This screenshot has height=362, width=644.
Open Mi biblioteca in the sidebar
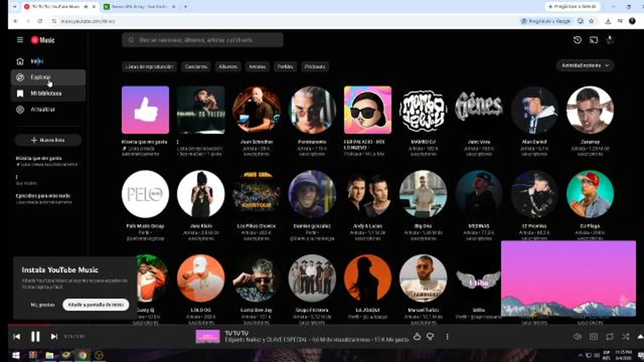(48, 94)
